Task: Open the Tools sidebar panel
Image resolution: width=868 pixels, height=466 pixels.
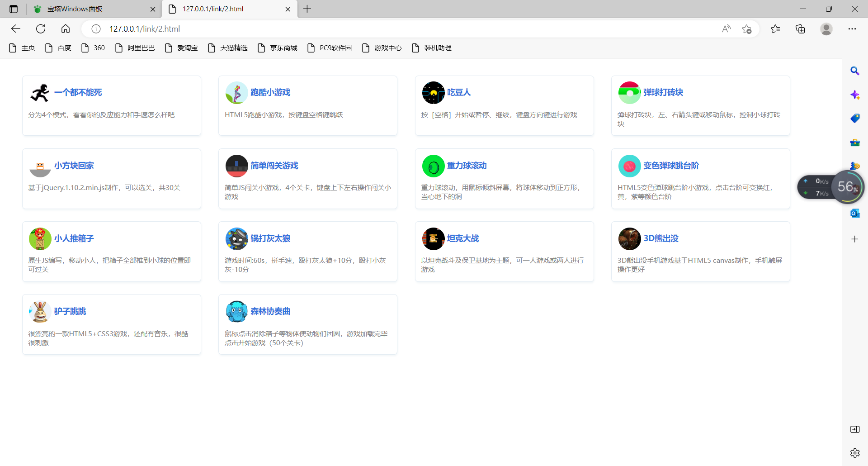Action: pyautogui.click(x=855, y=143)
